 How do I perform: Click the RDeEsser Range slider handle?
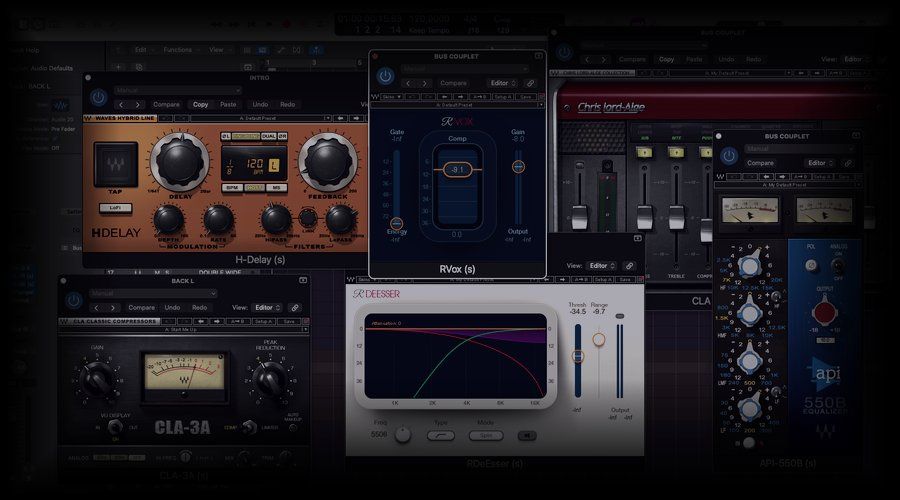point(599,339)
